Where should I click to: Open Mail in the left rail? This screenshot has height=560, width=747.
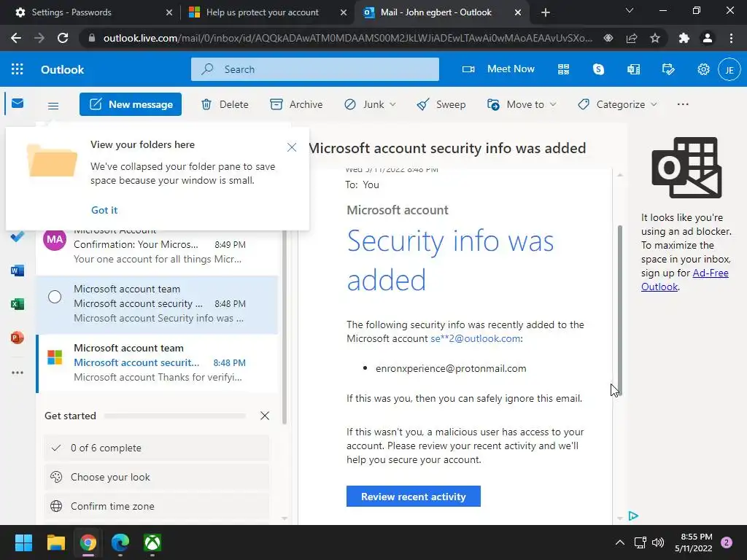coord(18,104)
